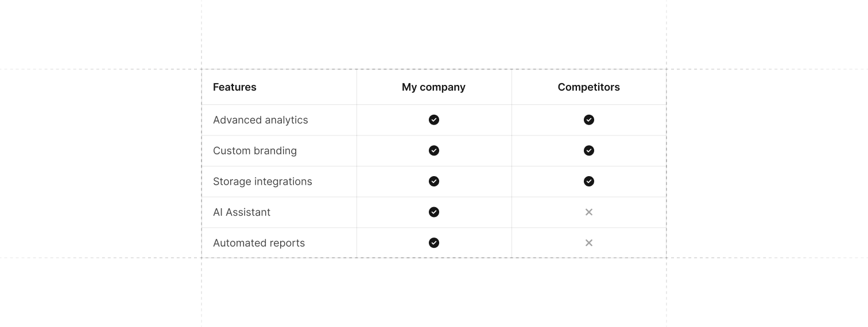The height and width of the screenshot is (327, 868).
Task: Click the My company checkmark for Advanced analytics
Action: tap(434, 120)
